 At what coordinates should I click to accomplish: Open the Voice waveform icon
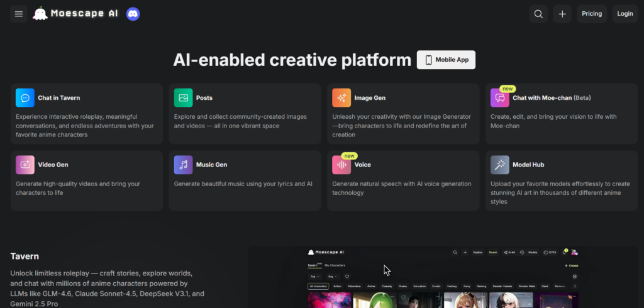(341, 165)
